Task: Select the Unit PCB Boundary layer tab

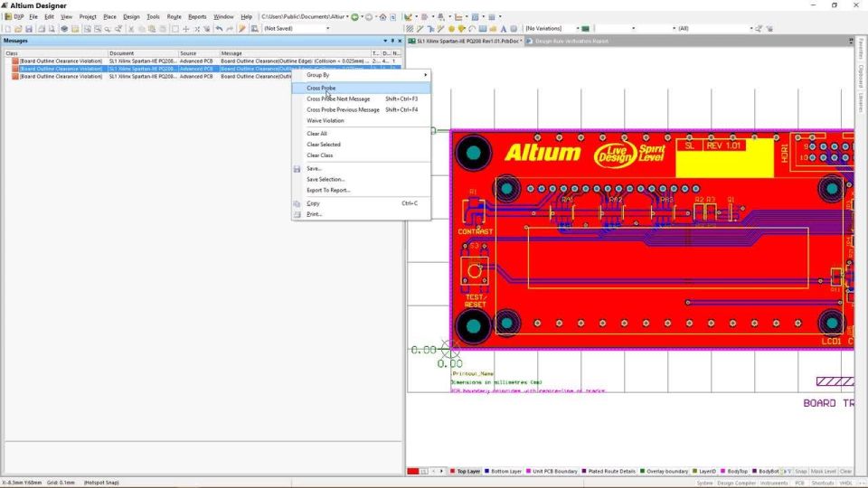Action: tap(552, 472)
